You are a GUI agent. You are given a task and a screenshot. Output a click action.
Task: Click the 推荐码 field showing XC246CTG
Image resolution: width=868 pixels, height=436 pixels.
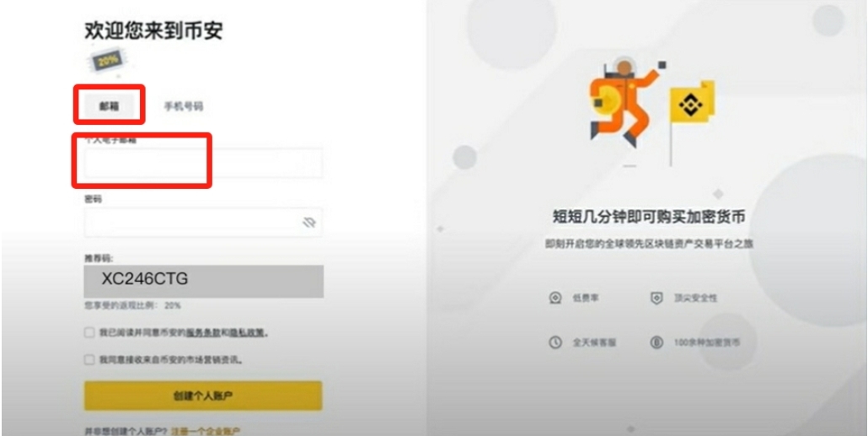204,282
